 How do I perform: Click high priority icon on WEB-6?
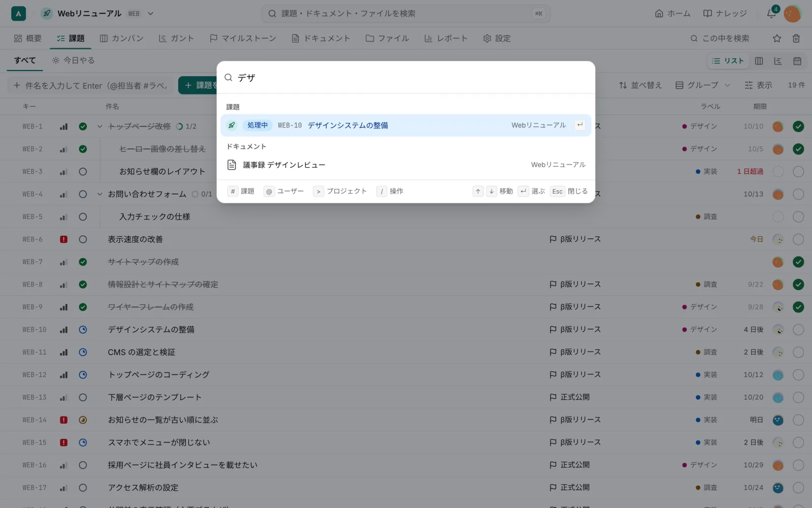tap(63, 239)
